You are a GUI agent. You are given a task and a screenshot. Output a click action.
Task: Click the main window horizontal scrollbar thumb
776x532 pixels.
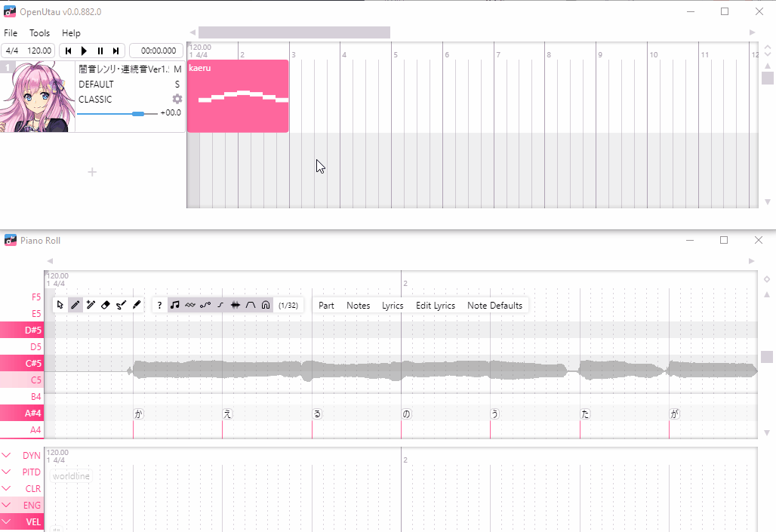coord(294,32)
